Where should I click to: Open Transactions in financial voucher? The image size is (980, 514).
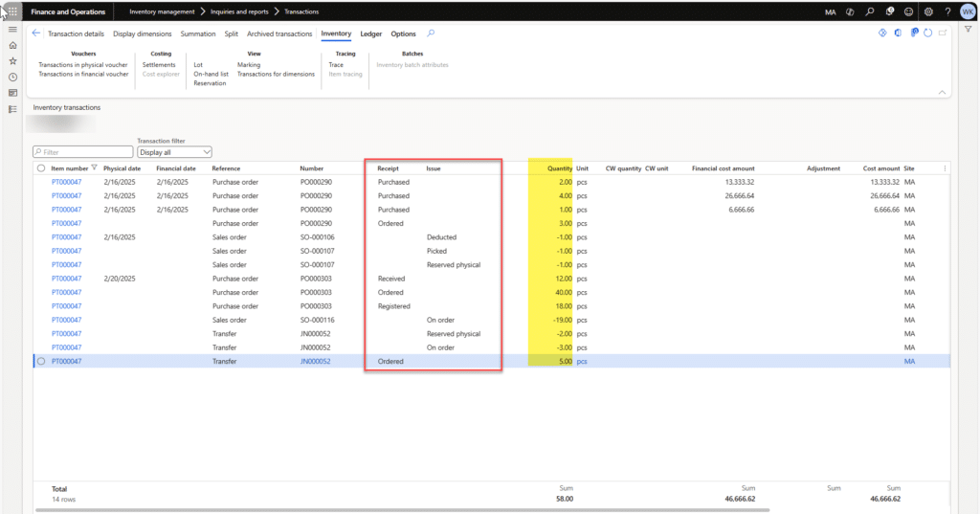coord(83,74)
